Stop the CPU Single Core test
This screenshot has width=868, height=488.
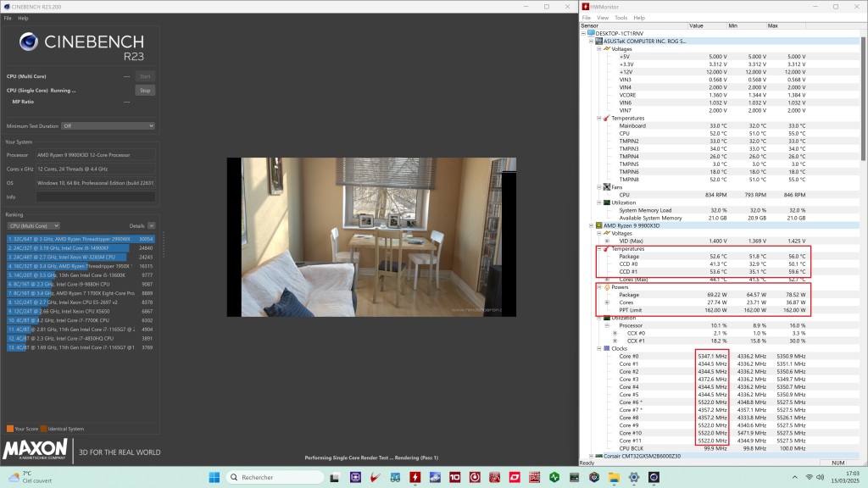tap(145, 90)
